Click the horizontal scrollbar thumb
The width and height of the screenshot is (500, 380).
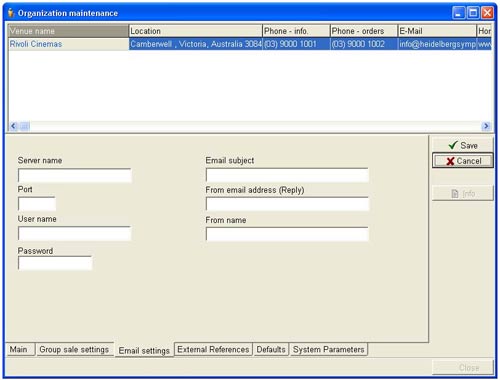pos(25,126)
